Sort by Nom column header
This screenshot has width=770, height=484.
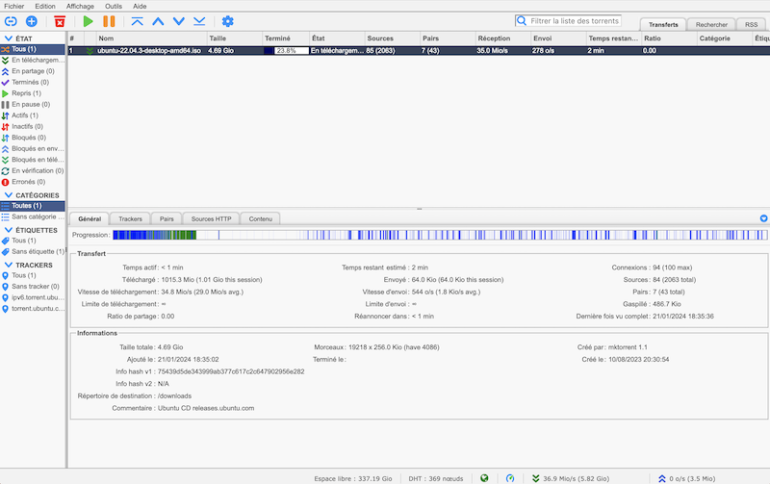[x=151, y=38]
